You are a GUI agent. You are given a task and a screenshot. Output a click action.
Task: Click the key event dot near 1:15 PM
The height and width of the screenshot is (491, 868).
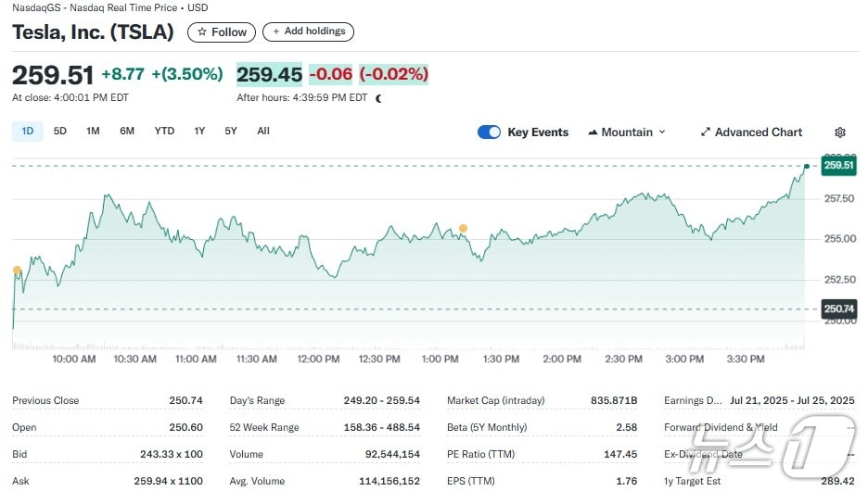[x=463, y=228]
